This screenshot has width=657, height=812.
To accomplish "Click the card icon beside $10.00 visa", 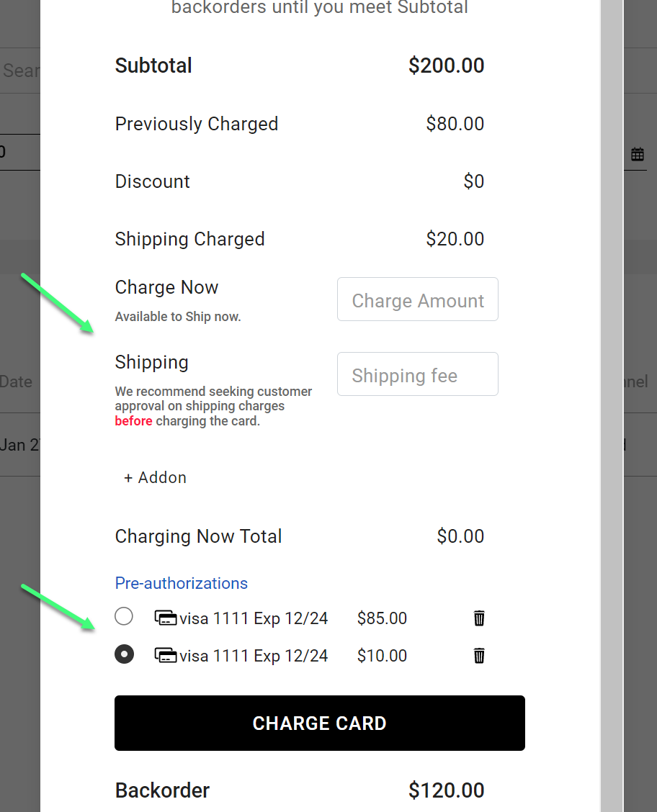I will point(166,656).
